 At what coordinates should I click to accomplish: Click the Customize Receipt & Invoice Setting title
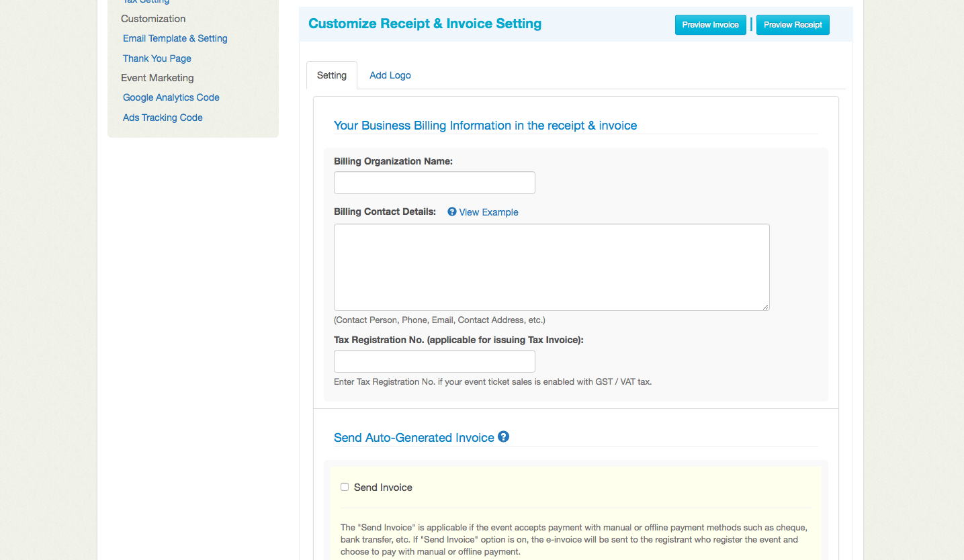point(425,24)
